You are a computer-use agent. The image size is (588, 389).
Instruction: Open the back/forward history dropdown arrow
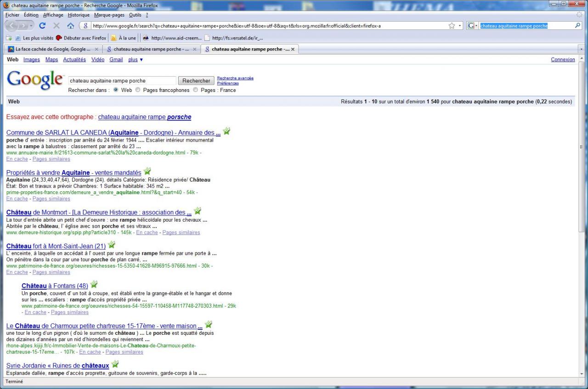point(31,26)
